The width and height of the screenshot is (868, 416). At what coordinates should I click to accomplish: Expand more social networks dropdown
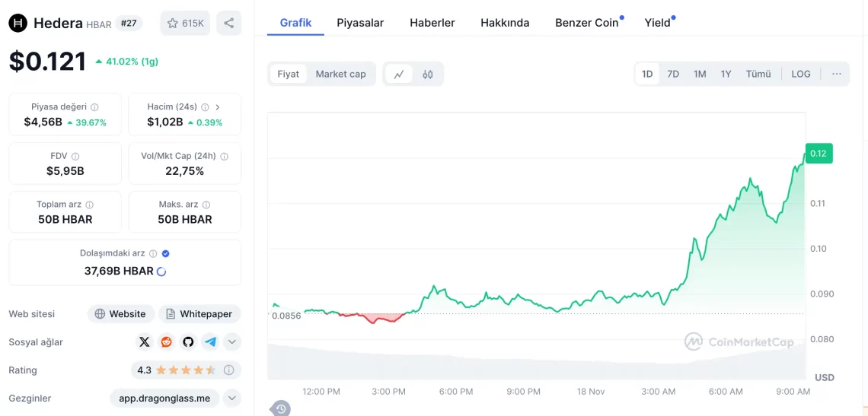click(x=232, y=342)
